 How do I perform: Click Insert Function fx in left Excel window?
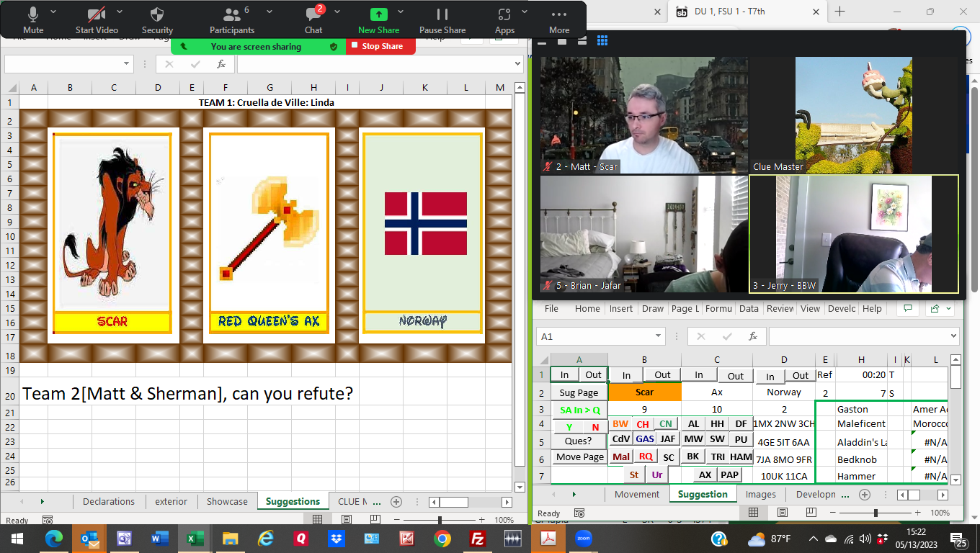221,64
